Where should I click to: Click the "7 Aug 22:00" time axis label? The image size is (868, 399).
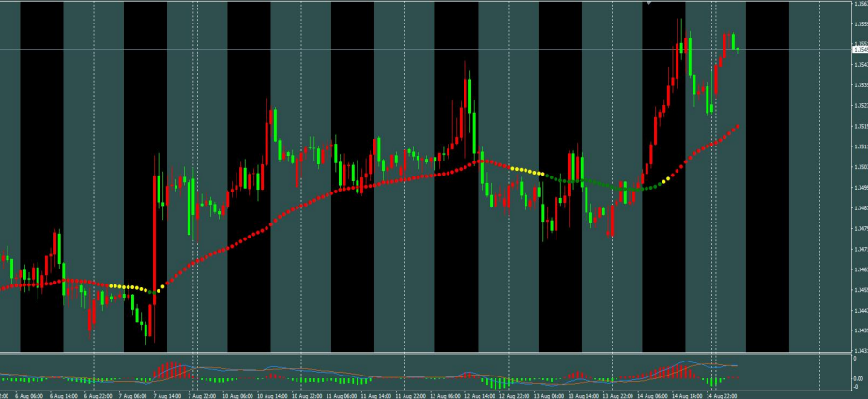click(202, 396)
